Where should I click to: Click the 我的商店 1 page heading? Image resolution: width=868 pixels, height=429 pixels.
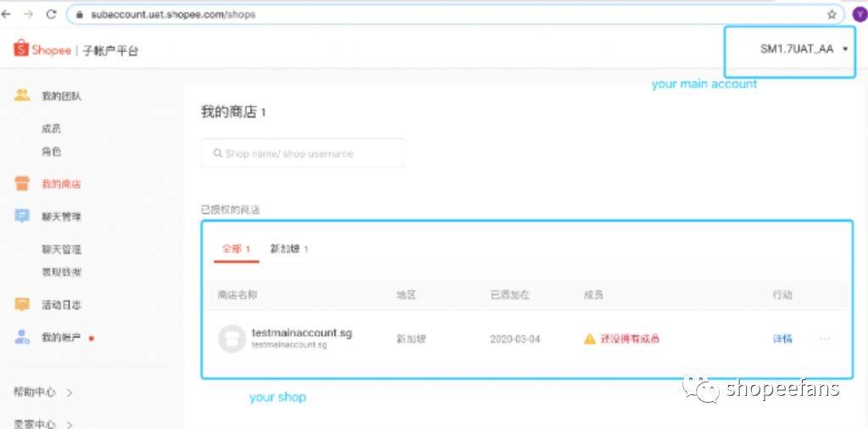pyautogui.click(x=233, y=113)
